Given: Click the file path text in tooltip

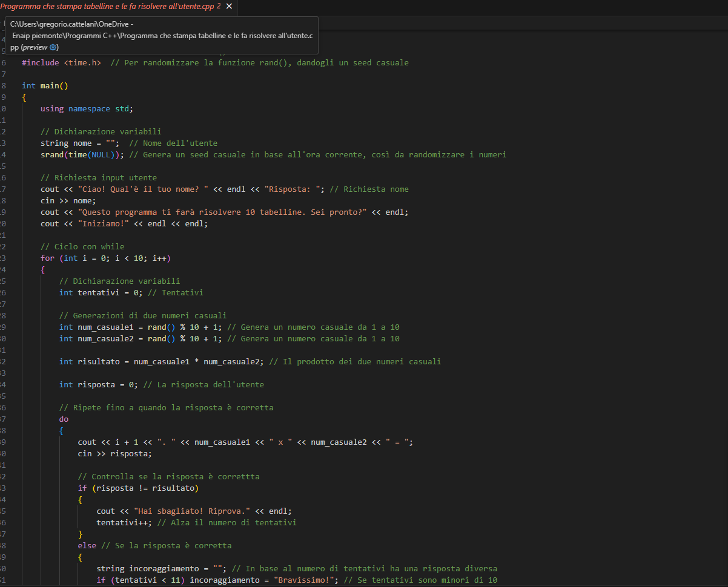Looking at the screenshot, I should 162,36.
